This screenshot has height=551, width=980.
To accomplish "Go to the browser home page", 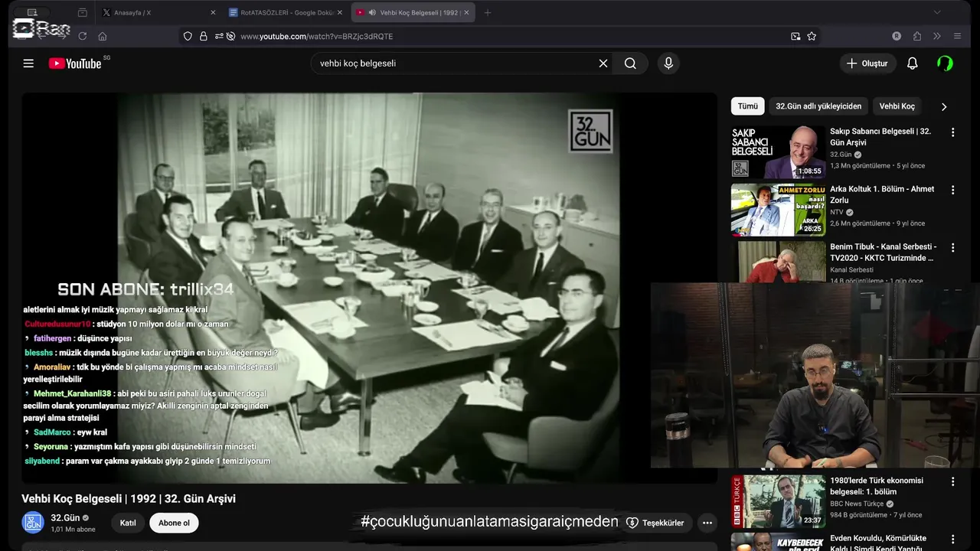I will click(x=103, y=36).
